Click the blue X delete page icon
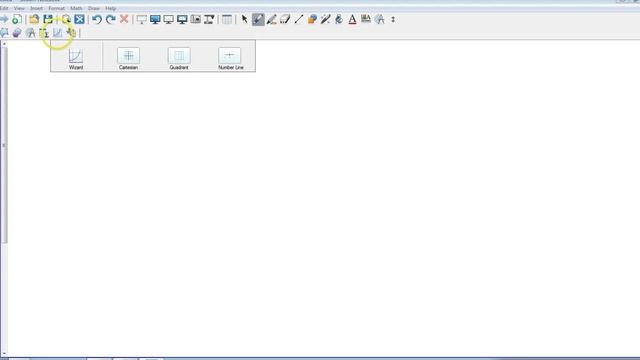Image resolution: width=640 pixels, height=360 pixels. 80,19
